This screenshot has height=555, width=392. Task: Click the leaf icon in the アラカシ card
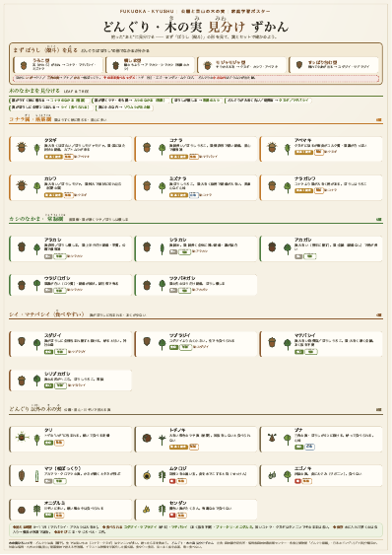36,248
